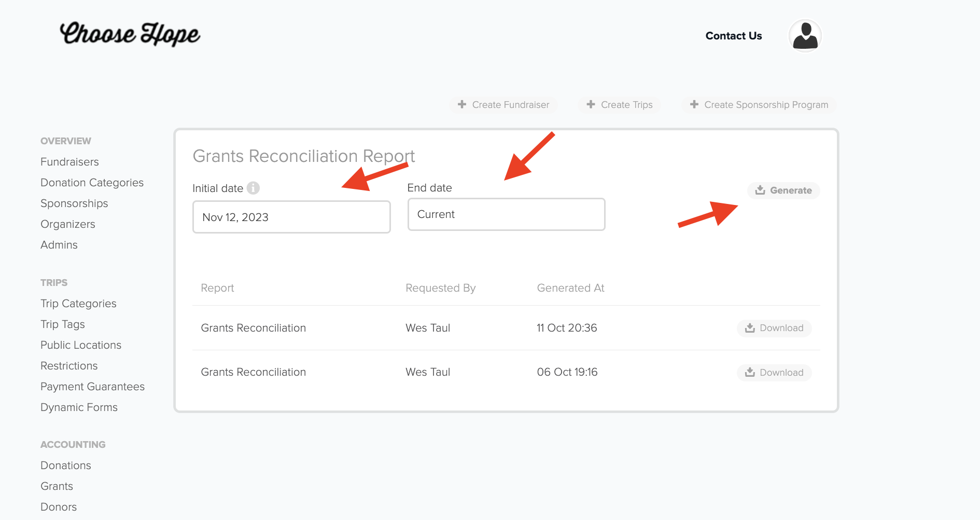Image resolution: width=980 pixels, height=520 pixels.
Task: Open Donation Categories in the sidebar
Action: (92, 183)
